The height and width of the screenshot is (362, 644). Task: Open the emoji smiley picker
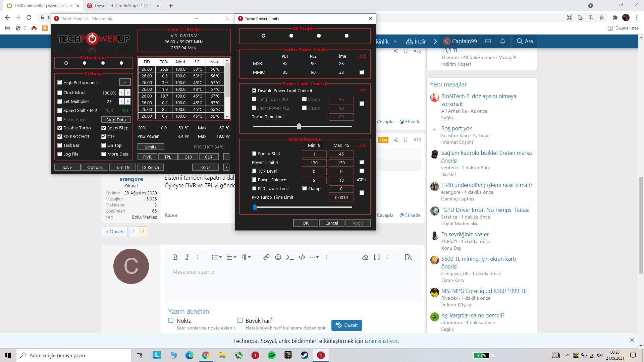tap(278, 257)
